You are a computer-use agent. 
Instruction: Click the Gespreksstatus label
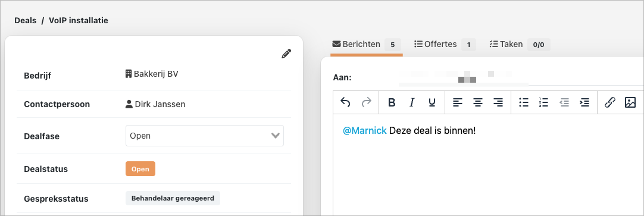pyautogui.click(x=57, y=199)
